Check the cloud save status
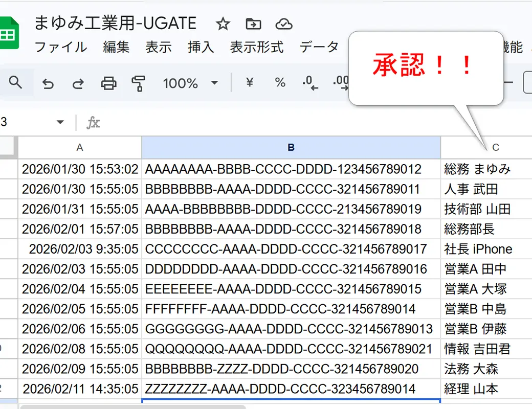Screen dimensions: 532x409 point(283,23)
